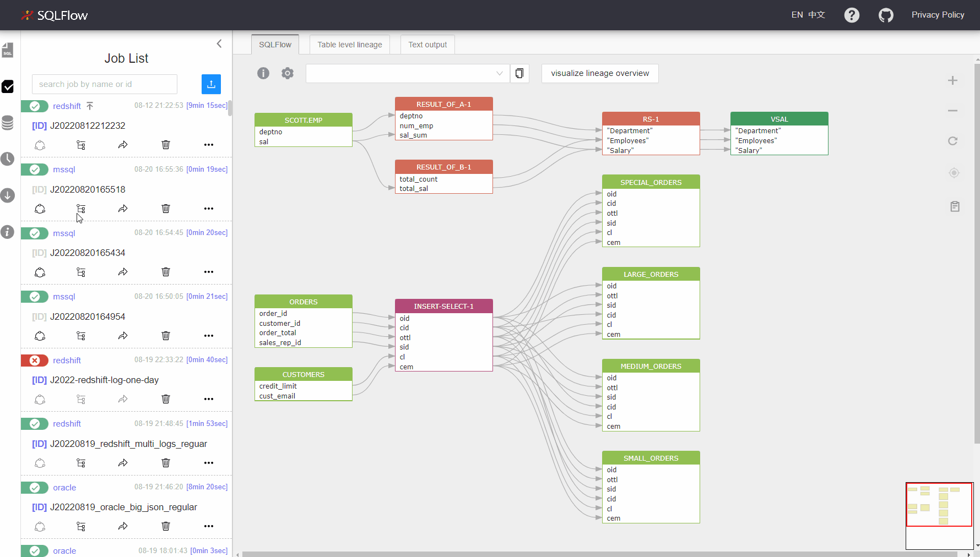This screenshot has height=557, width=980.
Task: Click the download arrow sidebar icon
Action: pyautogui.click(x=8, y=195)
